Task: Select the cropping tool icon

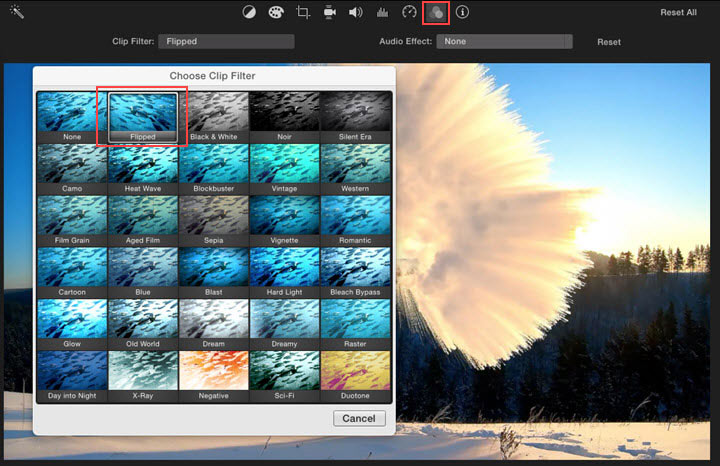Action: [x=303, y=12]
